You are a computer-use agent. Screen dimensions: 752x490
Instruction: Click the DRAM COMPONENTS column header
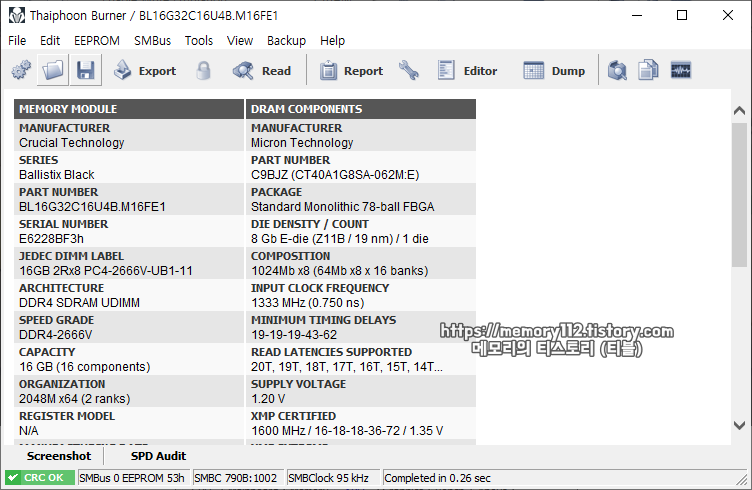pos(361,109)
